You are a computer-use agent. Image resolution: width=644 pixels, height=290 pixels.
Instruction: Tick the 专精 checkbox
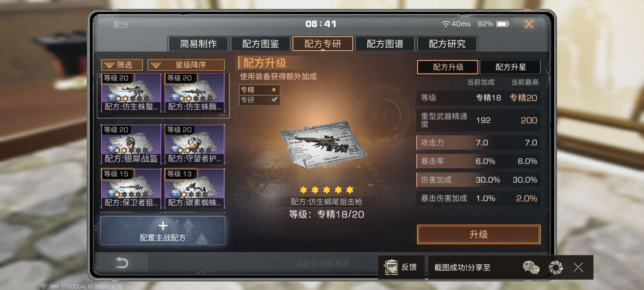click(274, 90)
